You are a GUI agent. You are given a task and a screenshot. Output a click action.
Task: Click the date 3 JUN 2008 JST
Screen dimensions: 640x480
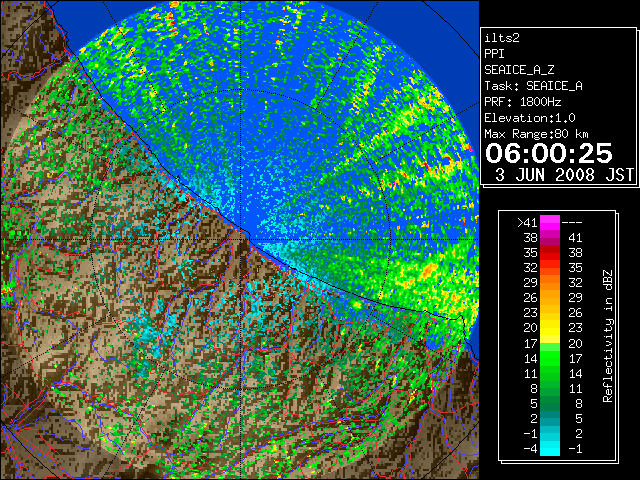[564, 175]
